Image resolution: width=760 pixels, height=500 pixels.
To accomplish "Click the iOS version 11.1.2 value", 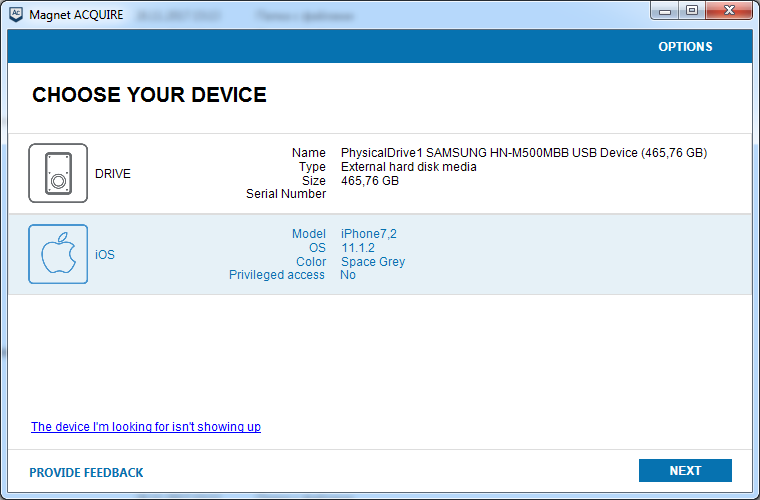I will point(358,248).
